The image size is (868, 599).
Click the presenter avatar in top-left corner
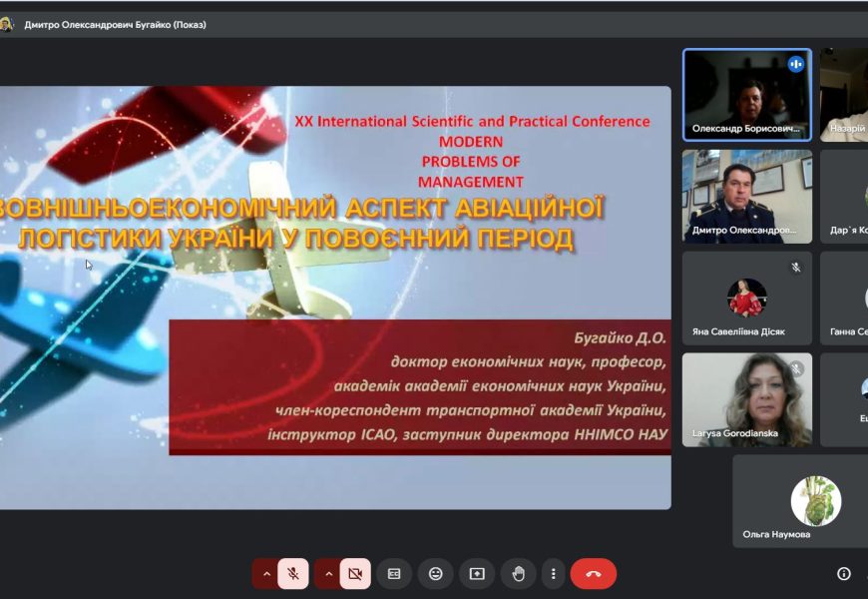pyautogui.click(x=7, y=25)
